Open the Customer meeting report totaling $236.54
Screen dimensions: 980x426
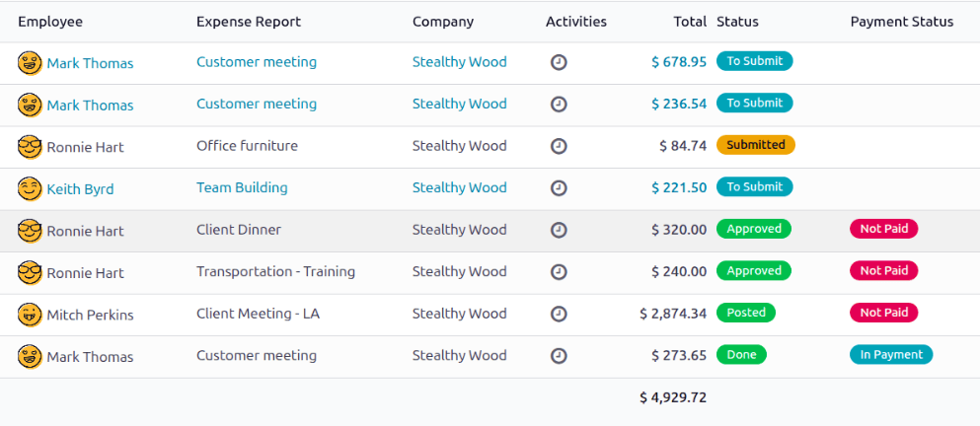coord(257,104)
